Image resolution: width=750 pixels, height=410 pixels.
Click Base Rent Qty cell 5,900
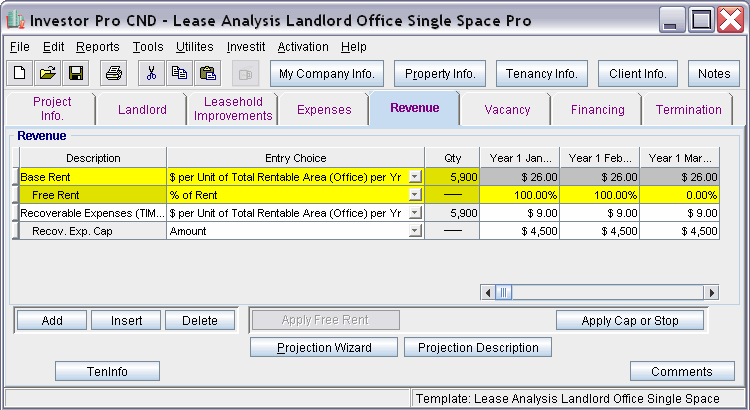coord(452,177)
